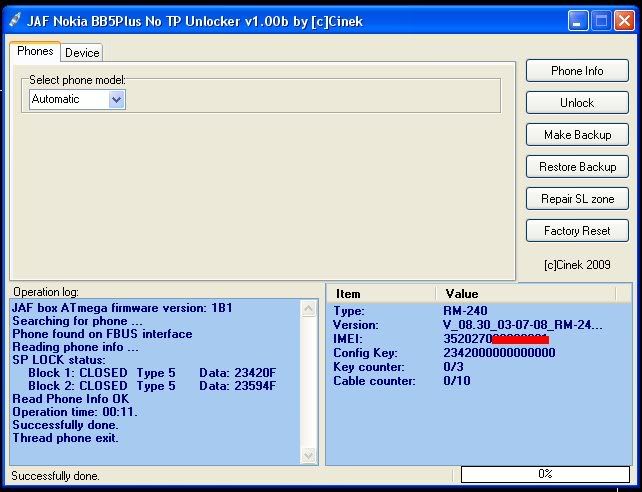This screenshot has height=492, width=642.
Task: Click the Restore Backup button
Action: coord(577,167)
